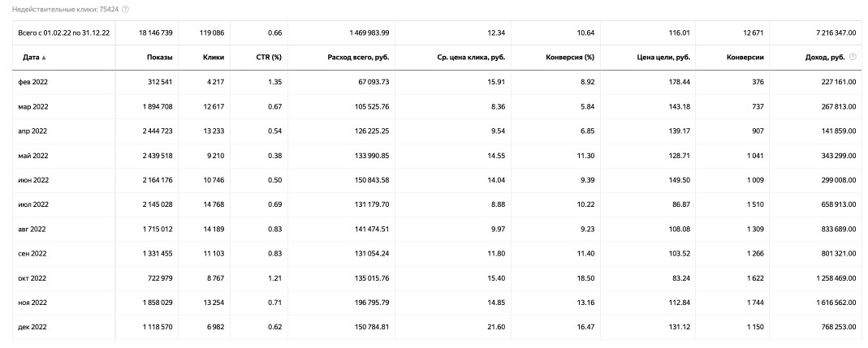Click help icon beside Доход, руб. header
Viewport: 868px width, 348px height.
coord(853,57)
